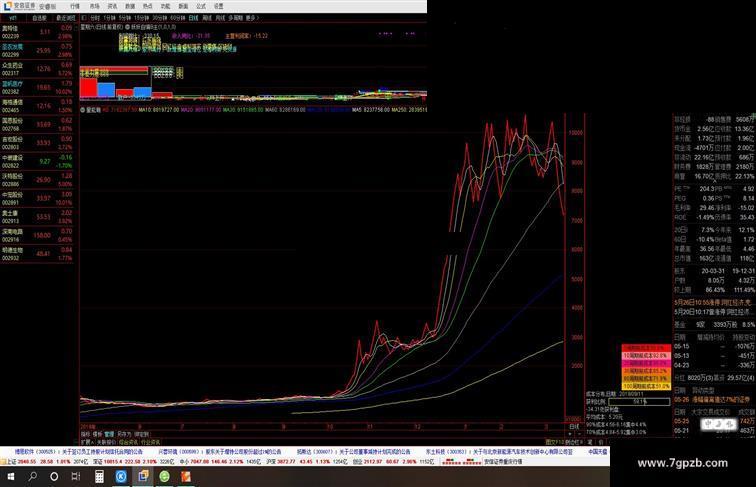Screen dimensions: 756x487
Task: Open the green browser icon on taskbar
Action: point(164,476)
